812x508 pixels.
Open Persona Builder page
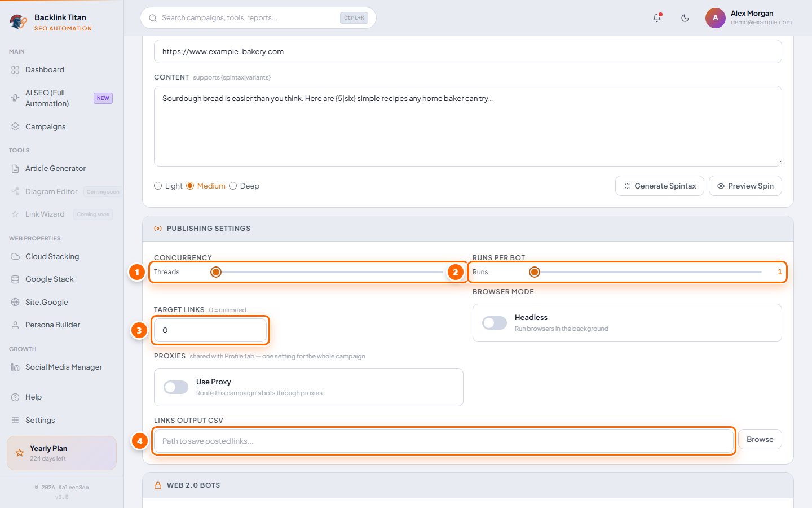(62, 325)
